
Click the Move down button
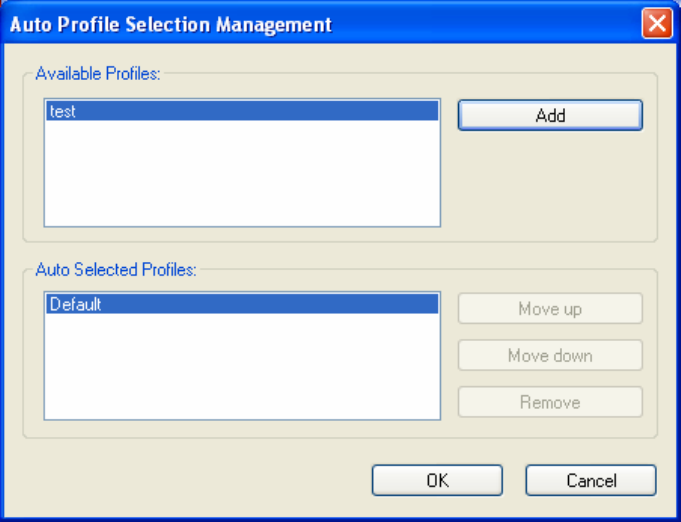point(550,356)
